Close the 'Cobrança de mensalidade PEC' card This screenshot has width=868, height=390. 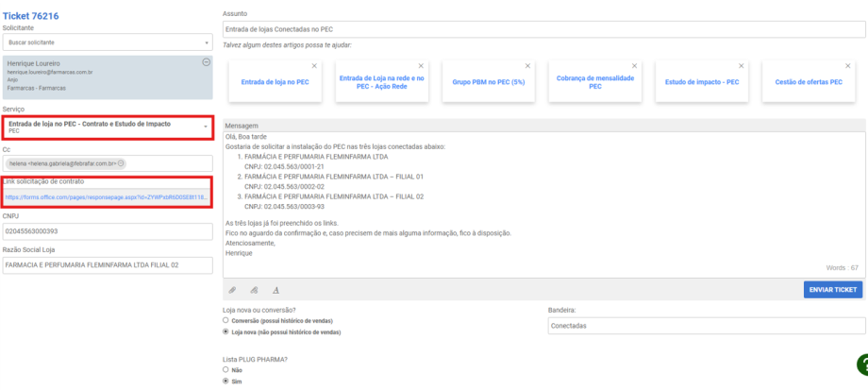(634, 65)
